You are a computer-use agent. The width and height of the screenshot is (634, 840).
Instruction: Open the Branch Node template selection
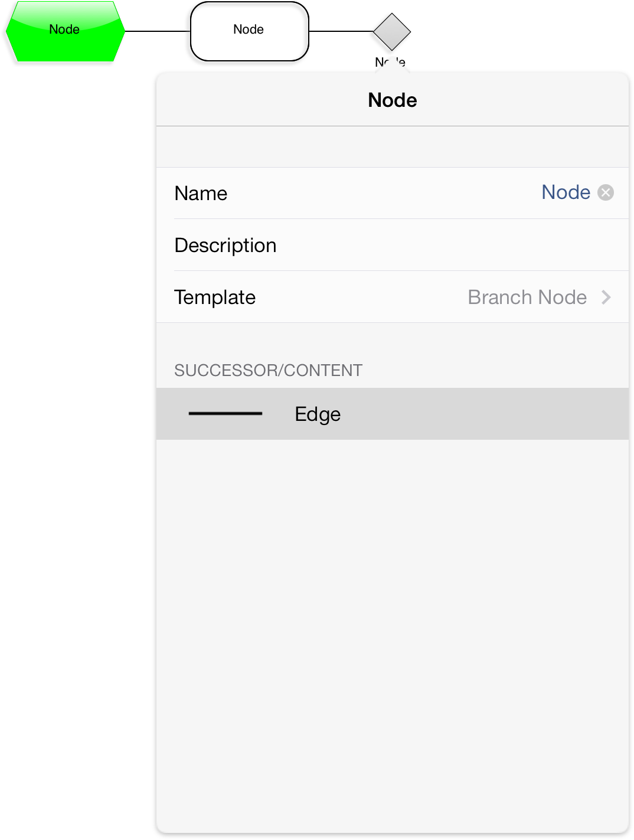[x=527, y=297]
